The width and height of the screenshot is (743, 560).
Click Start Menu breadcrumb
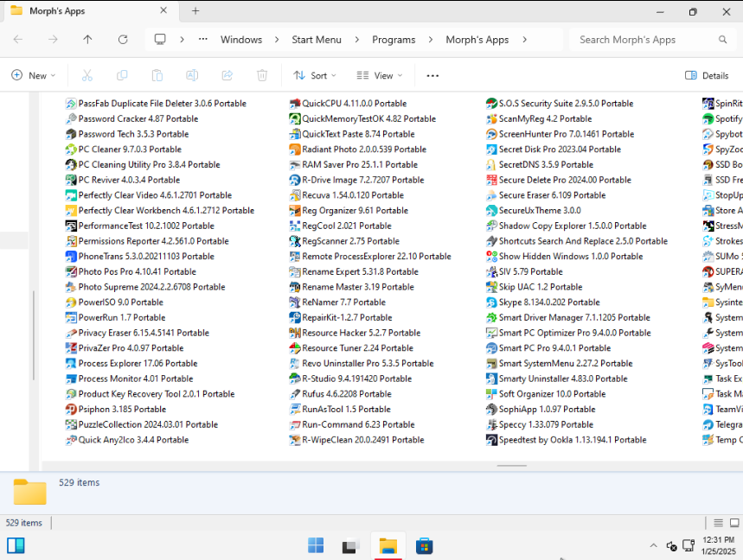(317, 39)
